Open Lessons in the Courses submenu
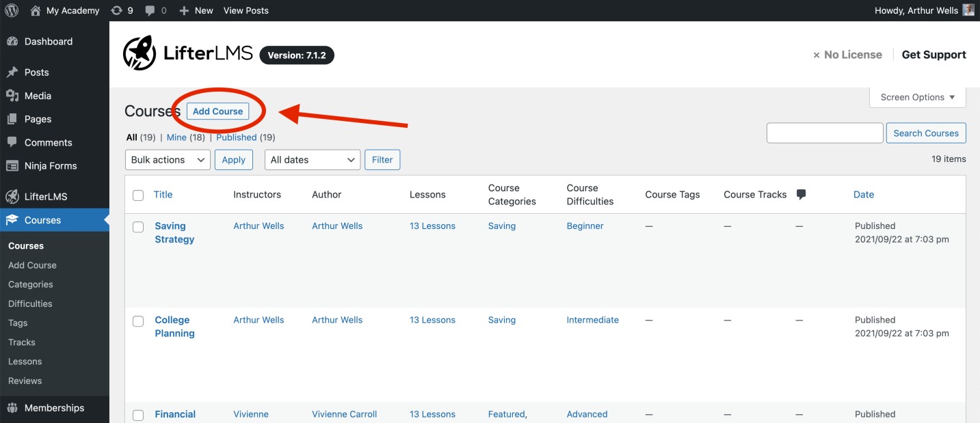 (25, 361)
